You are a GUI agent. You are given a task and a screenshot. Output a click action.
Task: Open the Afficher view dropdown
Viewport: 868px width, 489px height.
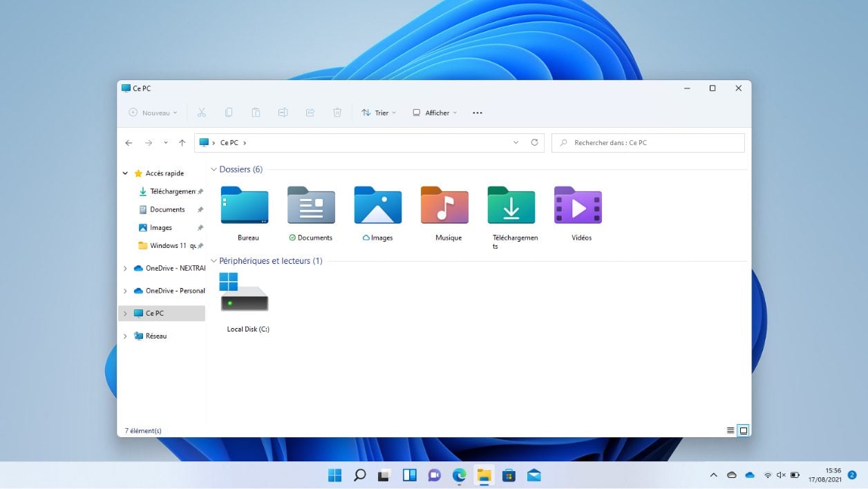[x=435, y=113]
